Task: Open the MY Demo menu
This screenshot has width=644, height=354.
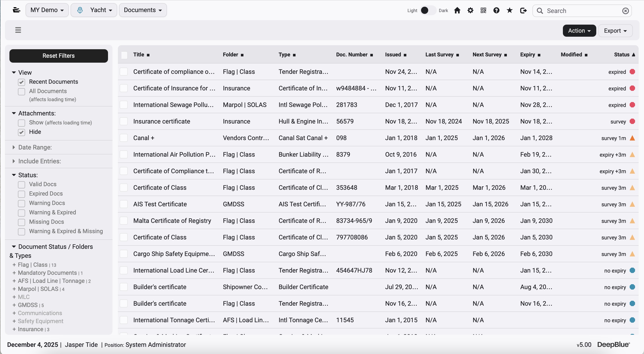Action: coord(47,10)
